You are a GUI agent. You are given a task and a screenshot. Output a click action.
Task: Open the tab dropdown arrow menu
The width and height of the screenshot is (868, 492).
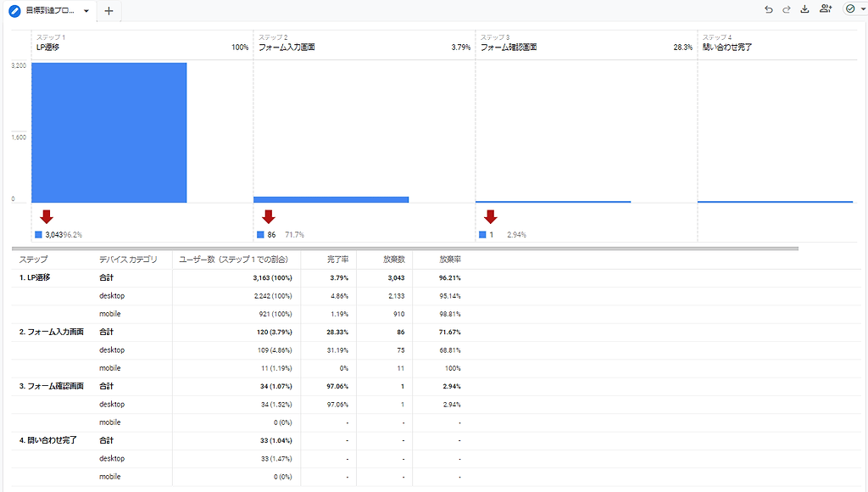86,11
